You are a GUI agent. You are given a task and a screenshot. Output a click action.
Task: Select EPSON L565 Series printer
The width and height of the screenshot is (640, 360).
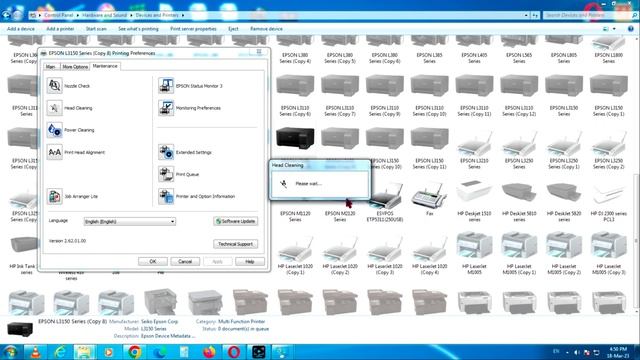click(519, 49)
